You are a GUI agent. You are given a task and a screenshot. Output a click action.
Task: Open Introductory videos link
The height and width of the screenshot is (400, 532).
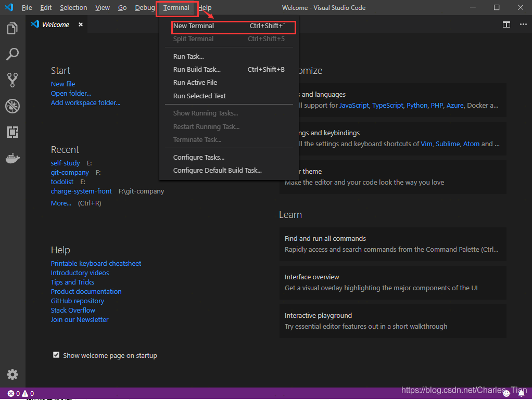(80, 273)
